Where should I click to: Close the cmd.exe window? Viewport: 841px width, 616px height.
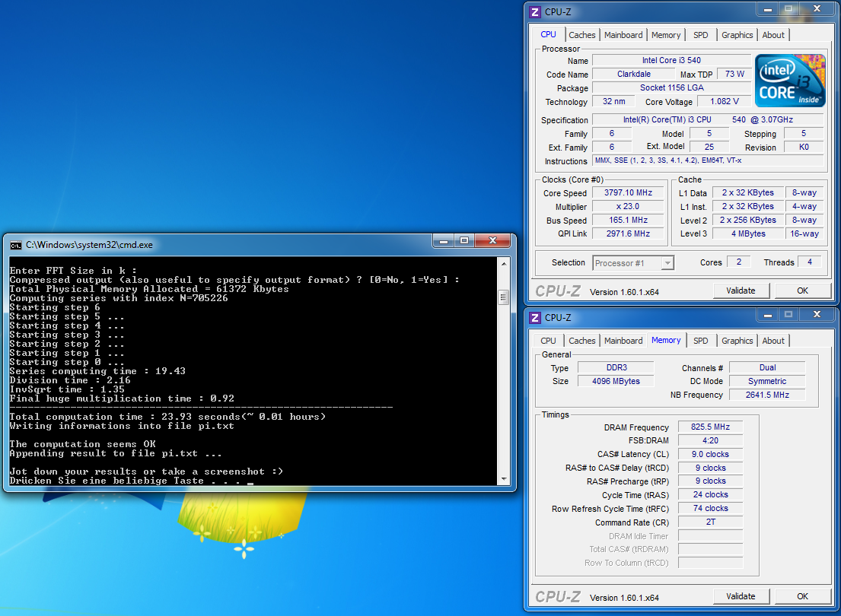[x=492, y=241]
